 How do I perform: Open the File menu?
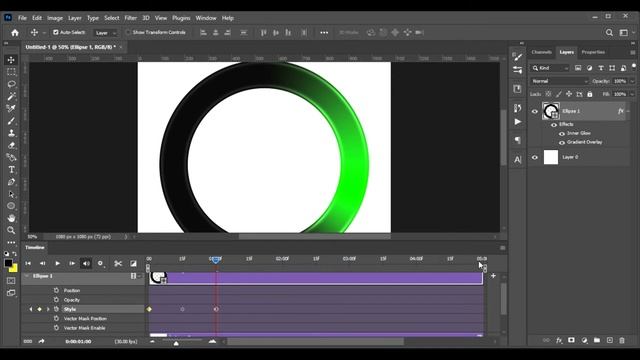(22, 18)
